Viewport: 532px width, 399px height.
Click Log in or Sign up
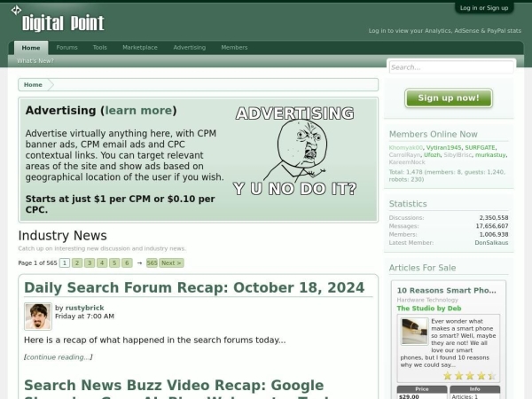(484, 8)
